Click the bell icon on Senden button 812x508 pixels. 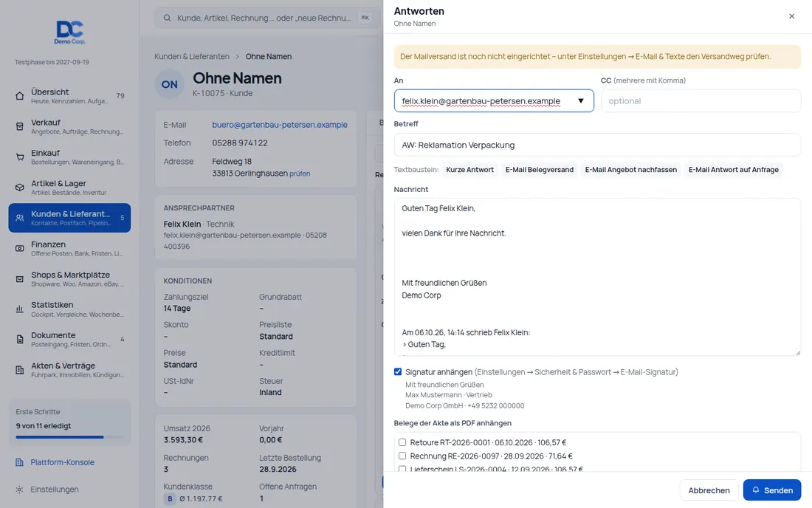point(756,490)
